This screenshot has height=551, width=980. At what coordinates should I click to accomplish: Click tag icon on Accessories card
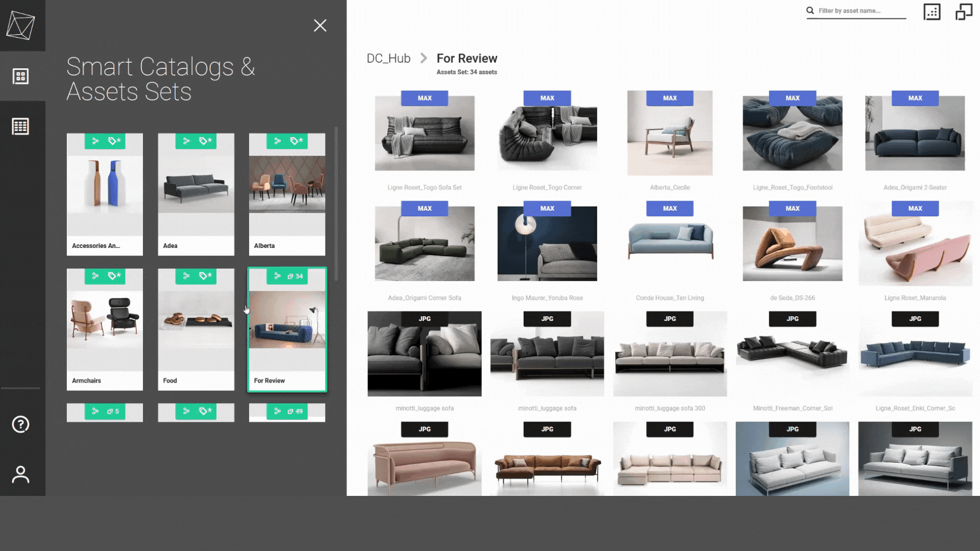coord(114,141)
